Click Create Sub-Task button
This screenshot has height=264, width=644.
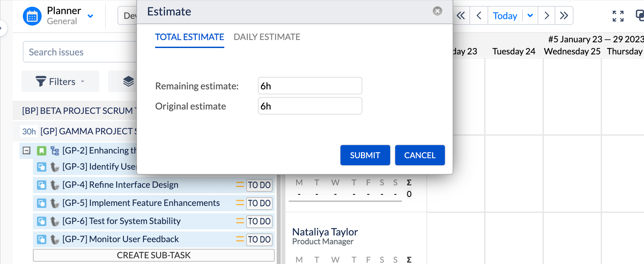pyautogui.click(x=153, y=255)
